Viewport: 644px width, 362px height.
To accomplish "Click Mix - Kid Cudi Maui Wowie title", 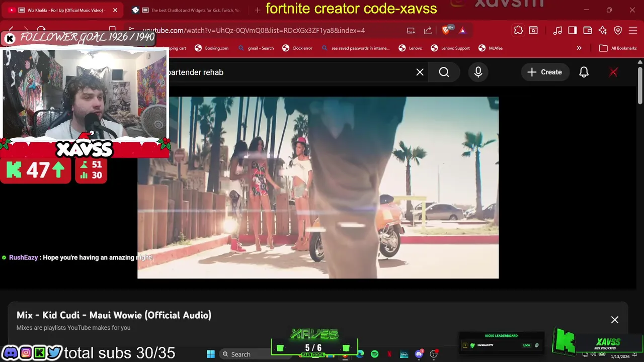I will (114, 315).
